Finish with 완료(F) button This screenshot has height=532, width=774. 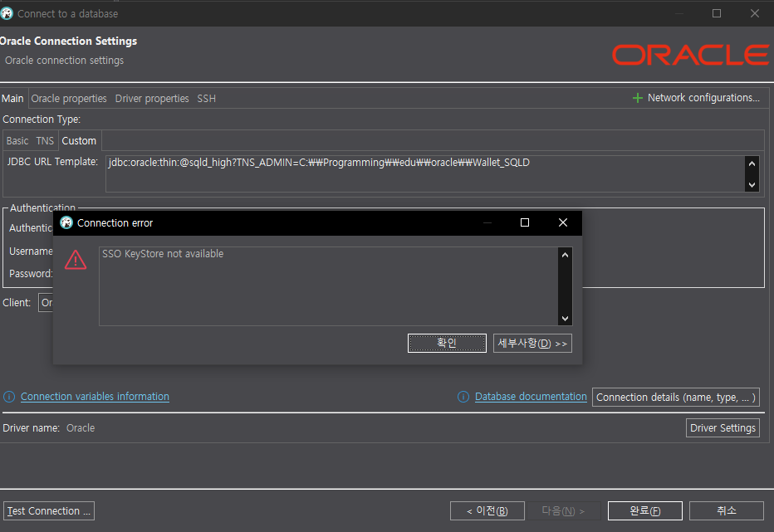(x=644, y=510)
